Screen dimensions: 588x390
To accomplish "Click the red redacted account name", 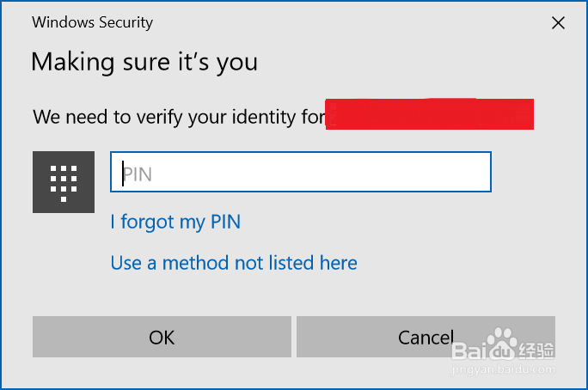I will click(x=429, y=114).
